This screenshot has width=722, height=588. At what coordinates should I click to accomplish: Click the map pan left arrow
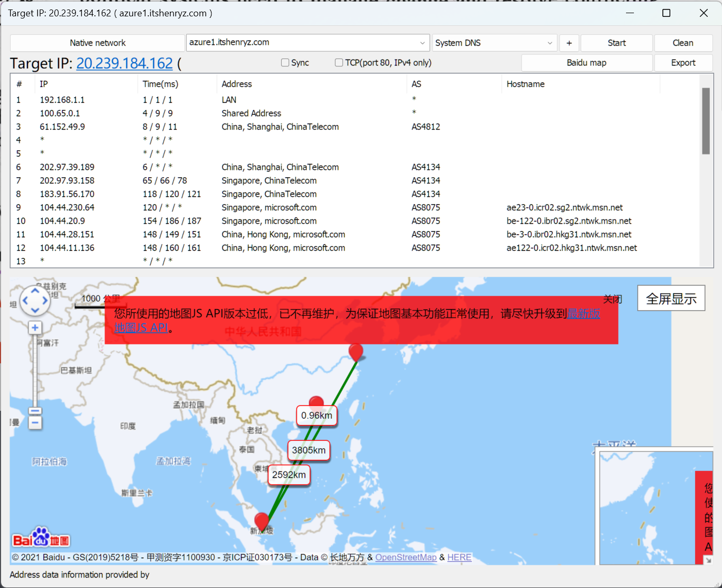[x=25, y=301]
